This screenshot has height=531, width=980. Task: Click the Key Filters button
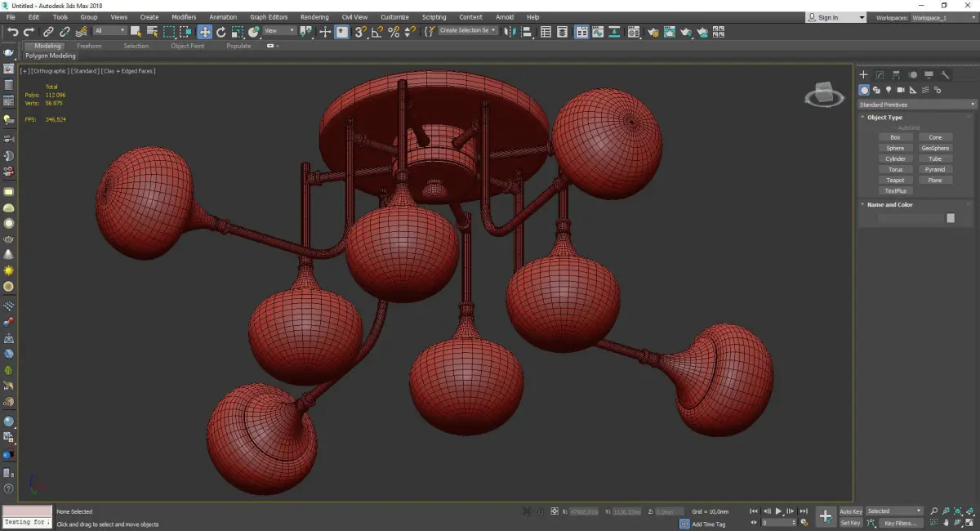click(x=901, y=523)
